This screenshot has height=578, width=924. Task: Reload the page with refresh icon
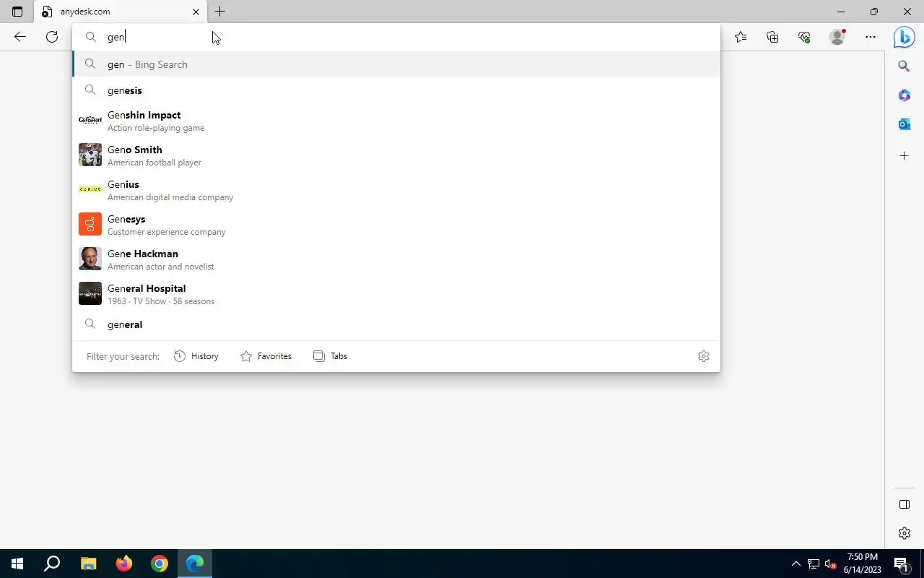point(52,37)
